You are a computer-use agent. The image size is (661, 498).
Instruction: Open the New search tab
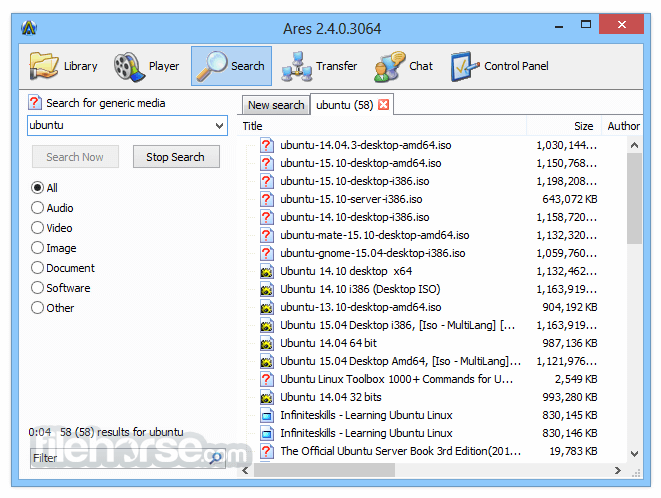pos(276,105)
